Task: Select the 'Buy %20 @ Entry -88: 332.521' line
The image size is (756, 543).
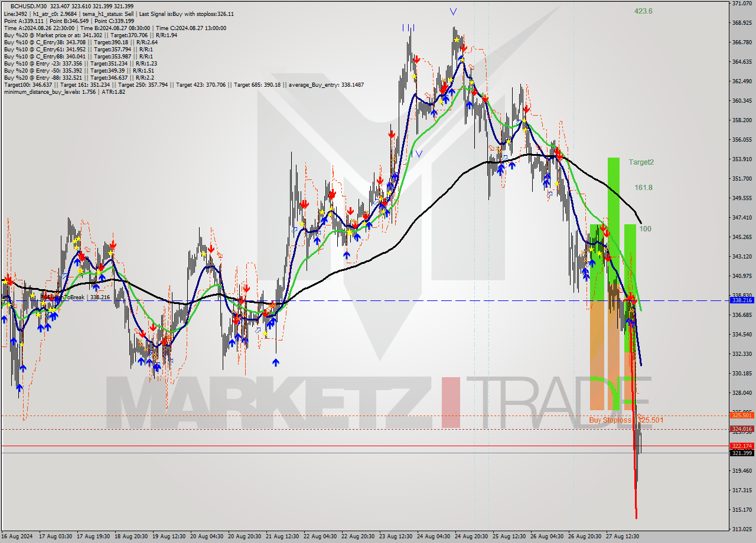Action: [x=79, y=77]
